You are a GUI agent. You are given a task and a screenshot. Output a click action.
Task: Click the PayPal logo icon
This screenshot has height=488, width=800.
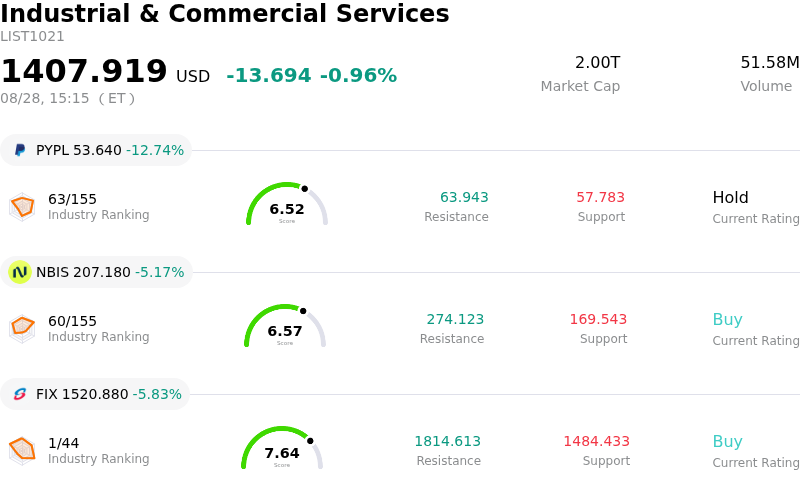tap(20, 150)
